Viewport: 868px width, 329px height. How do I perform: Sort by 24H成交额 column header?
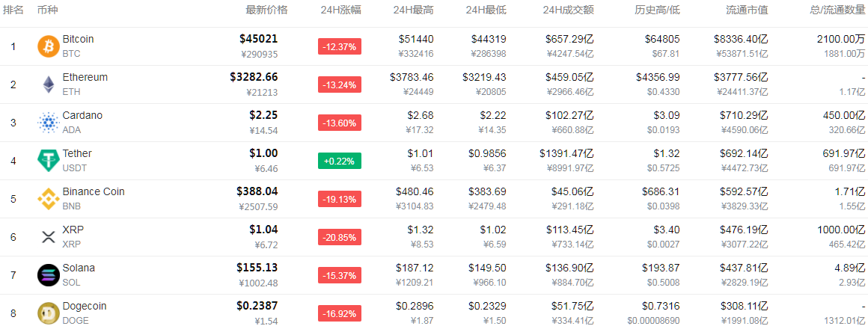pyautogui.click(x=569, y=10)
